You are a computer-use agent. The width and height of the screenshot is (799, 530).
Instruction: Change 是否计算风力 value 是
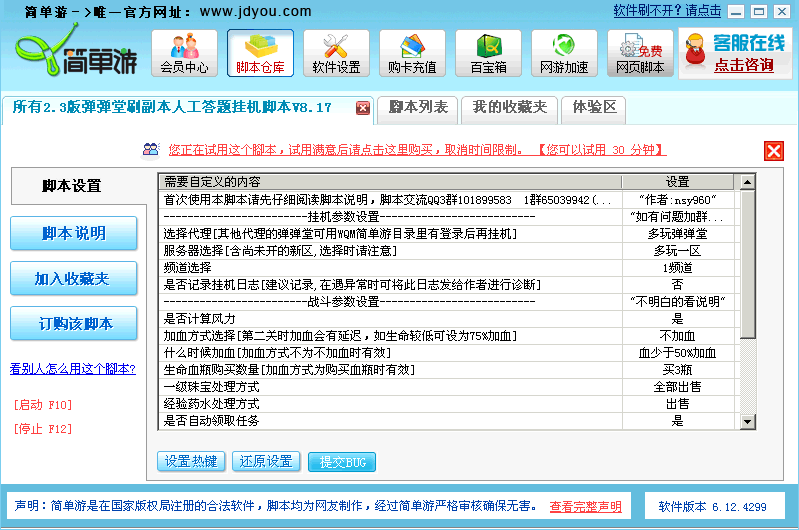677,319
